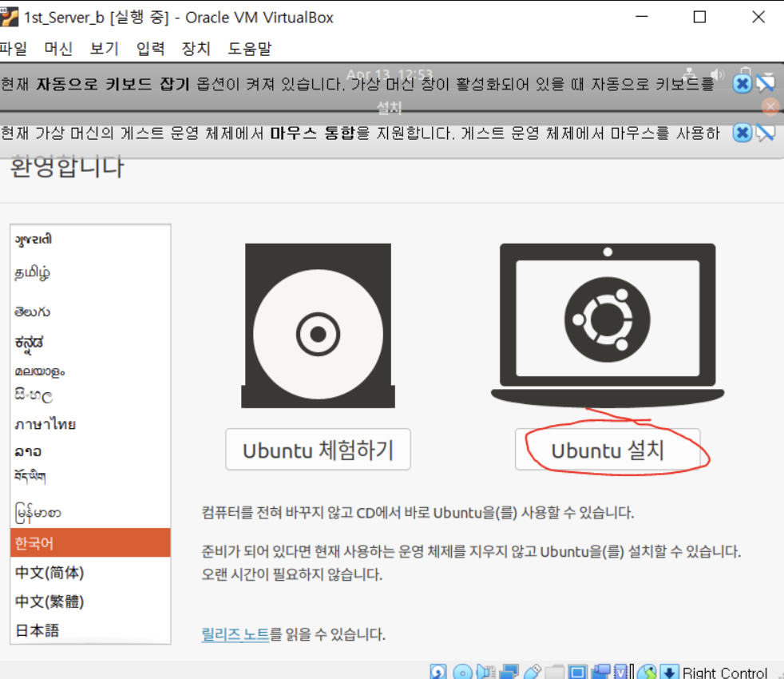Screen dimensions: 784x679
Task: Open the 도움말 menu
Action: point(250,49)
